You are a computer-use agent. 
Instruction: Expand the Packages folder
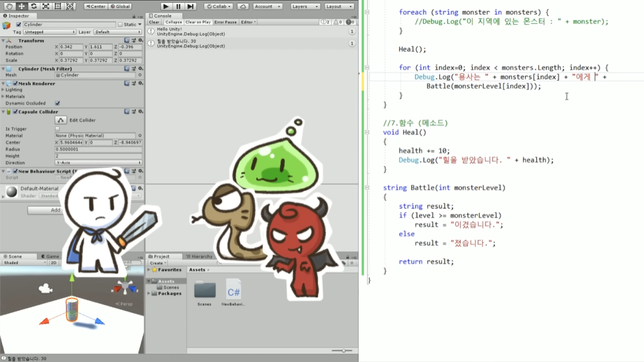pos(149,293)
